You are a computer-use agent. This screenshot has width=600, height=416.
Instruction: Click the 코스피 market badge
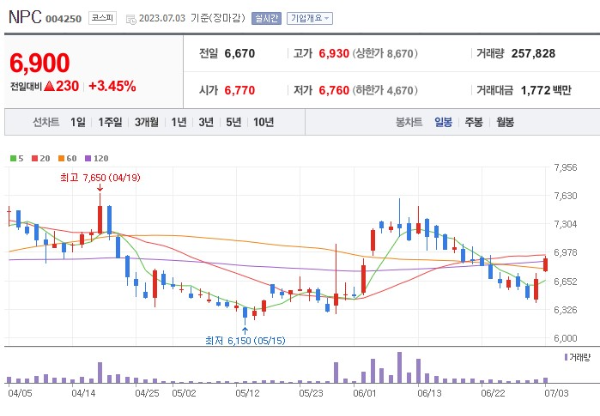click(x=102, y=18)
